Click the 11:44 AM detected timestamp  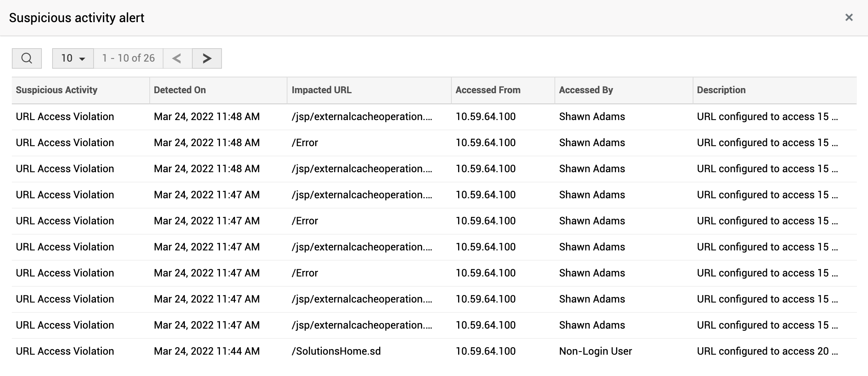click(207, 351)
